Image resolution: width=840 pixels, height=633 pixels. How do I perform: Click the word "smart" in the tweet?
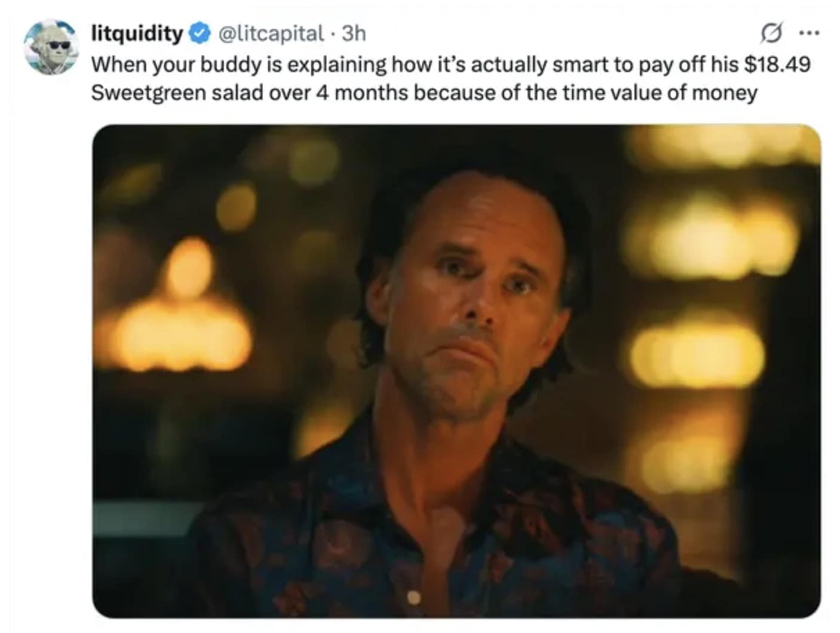click(x=578, y=64)
